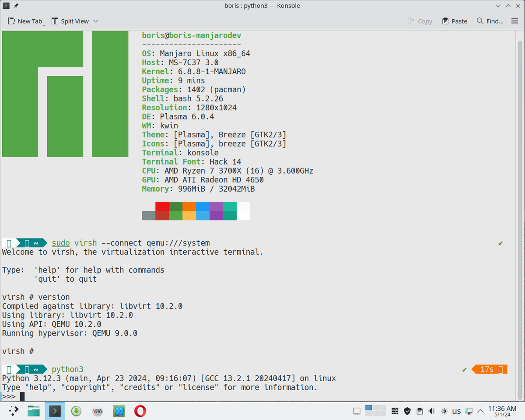Click the empty 'virsh #' prompt line
525x420 pixels.
[18, 351]
